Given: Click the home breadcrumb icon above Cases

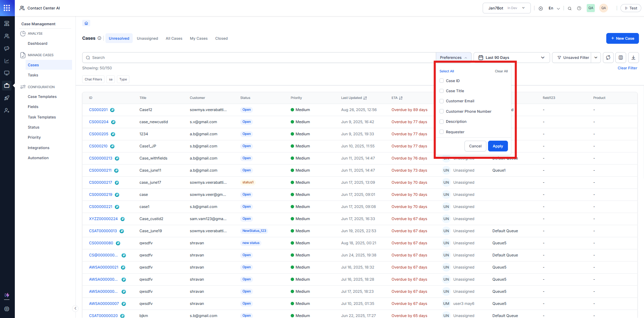Looking at the screenshot, I should (86, 23).
